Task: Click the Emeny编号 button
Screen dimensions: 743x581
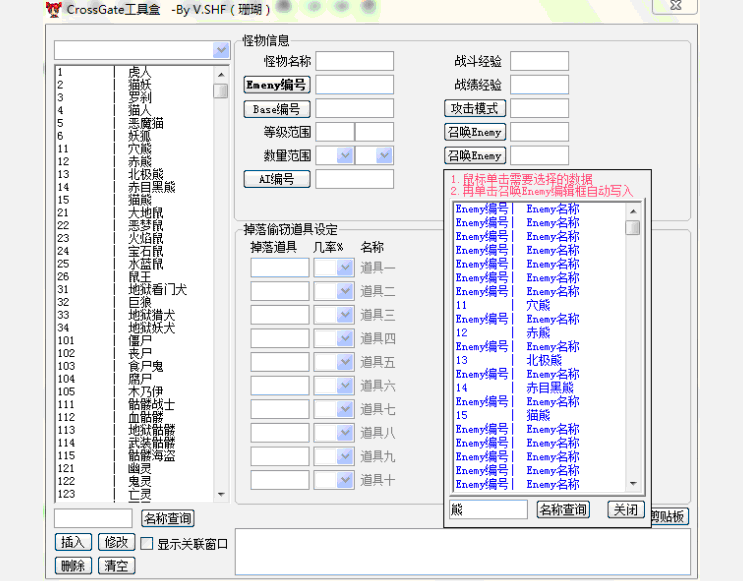Action: [277, 85]
